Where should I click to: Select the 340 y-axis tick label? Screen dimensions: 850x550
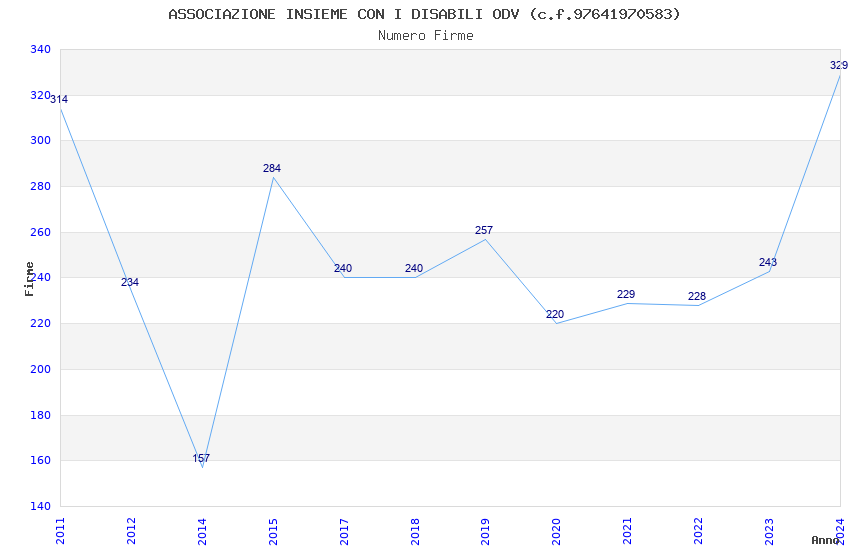(x=40, y=49)
